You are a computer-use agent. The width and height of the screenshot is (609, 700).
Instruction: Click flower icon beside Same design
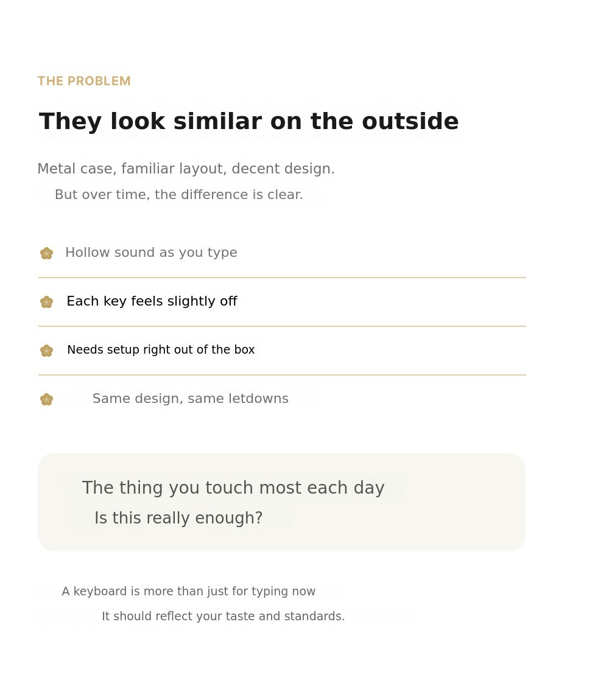pyautogui.click(x=46, y=399)
